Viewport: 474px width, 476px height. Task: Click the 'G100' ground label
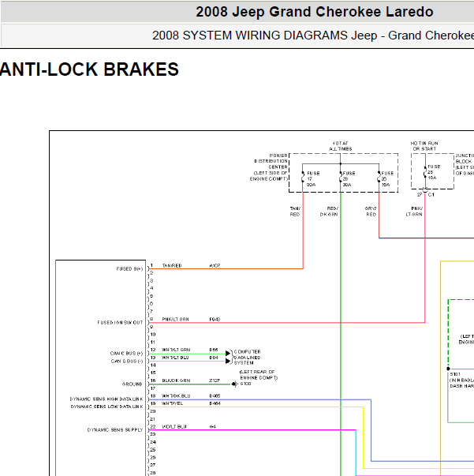pyautogui.click(x=245, y=384)
